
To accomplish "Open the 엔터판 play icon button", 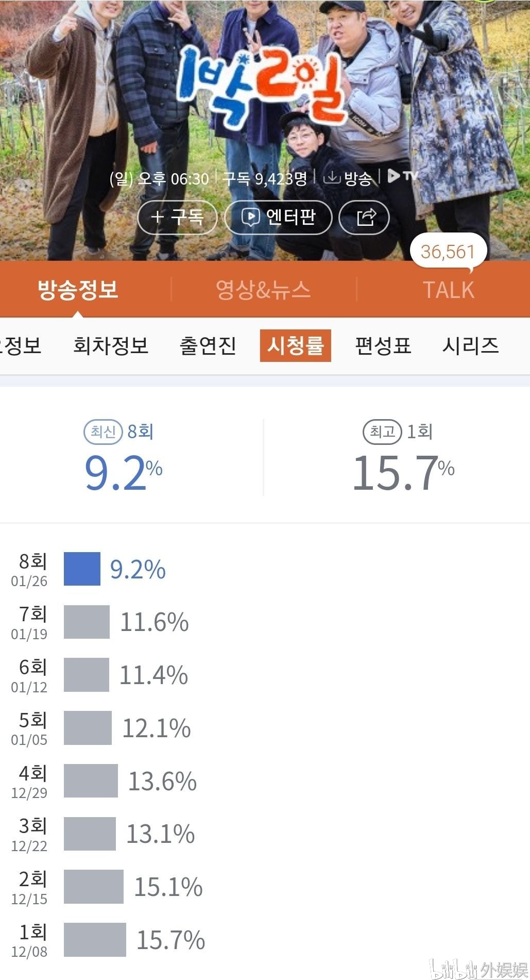I will pyautogui.click(x=278, y=217).
